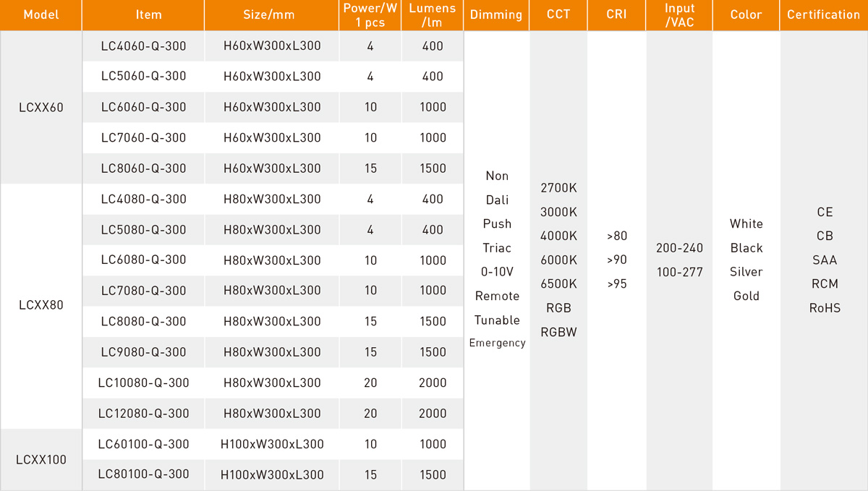Image resolution: width=868 pixels, height=491 pixels.
Task: Click Dali dimming option
Action: coord(497,200)
